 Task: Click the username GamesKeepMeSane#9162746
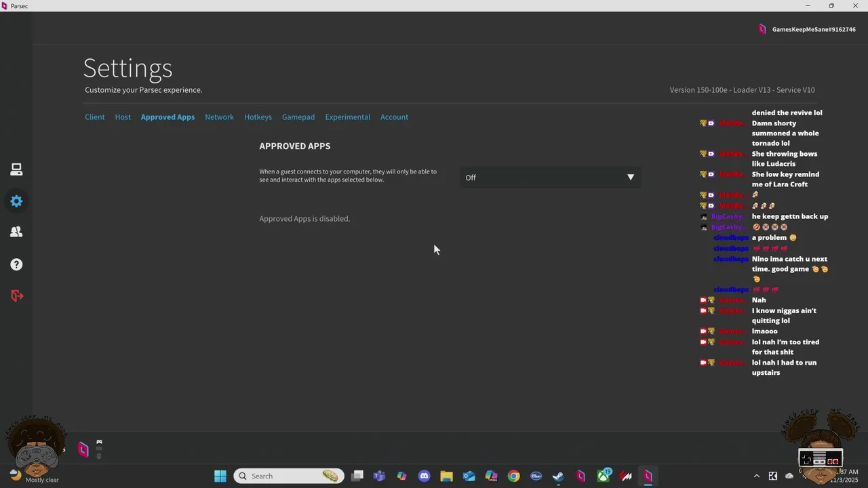814,30
